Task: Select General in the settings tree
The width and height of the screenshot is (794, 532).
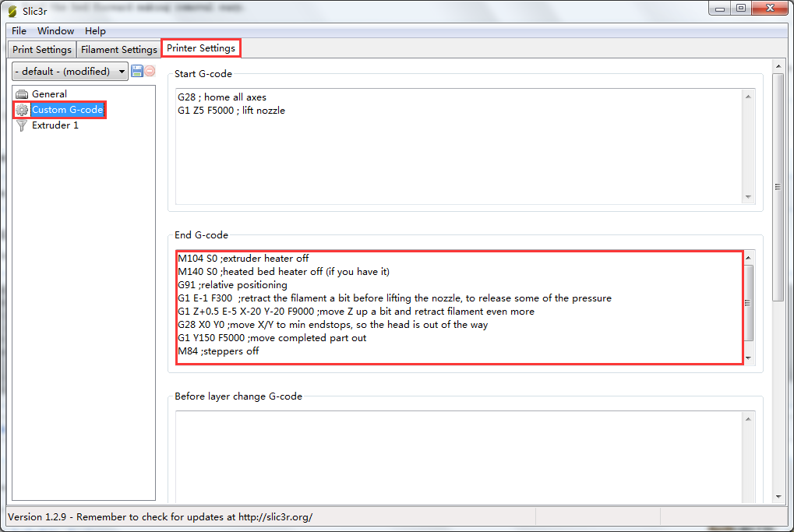Action: point(49,94)
